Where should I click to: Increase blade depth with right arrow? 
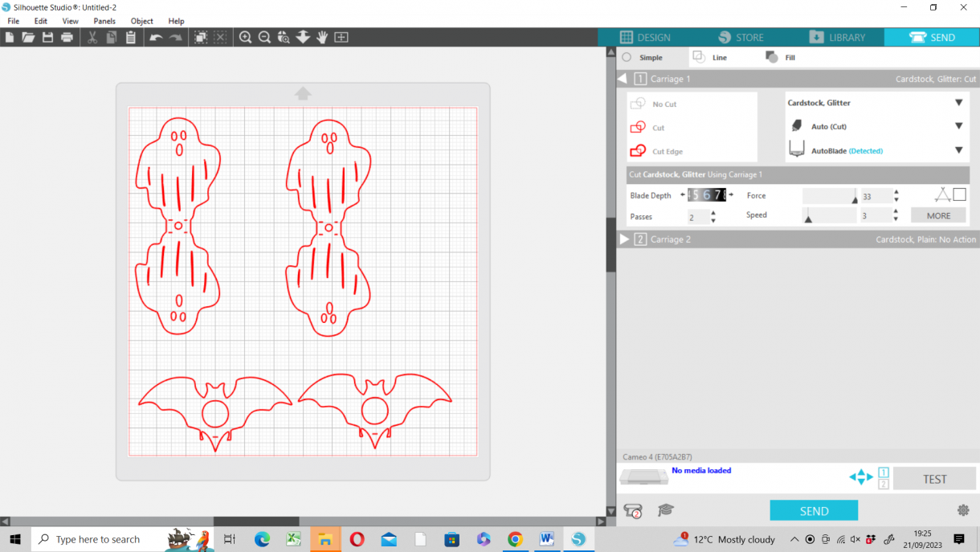click(x=731, y=194)
